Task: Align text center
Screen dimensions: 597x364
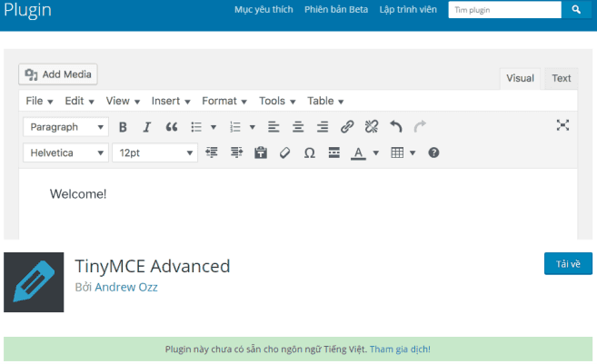Action: pyautogui.click(x=298, y=127)
